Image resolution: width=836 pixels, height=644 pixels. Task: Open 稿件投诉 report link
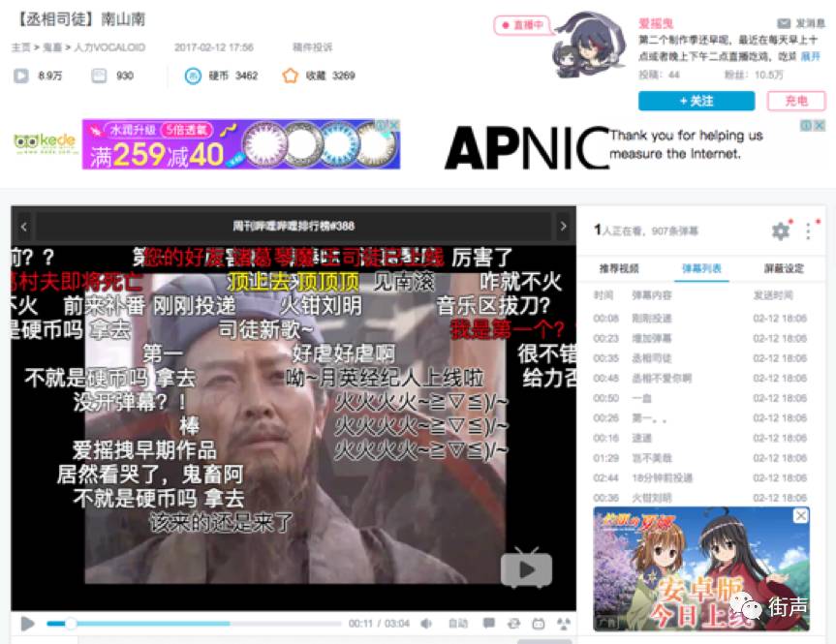pyautogui.click(x=312, y=47)
